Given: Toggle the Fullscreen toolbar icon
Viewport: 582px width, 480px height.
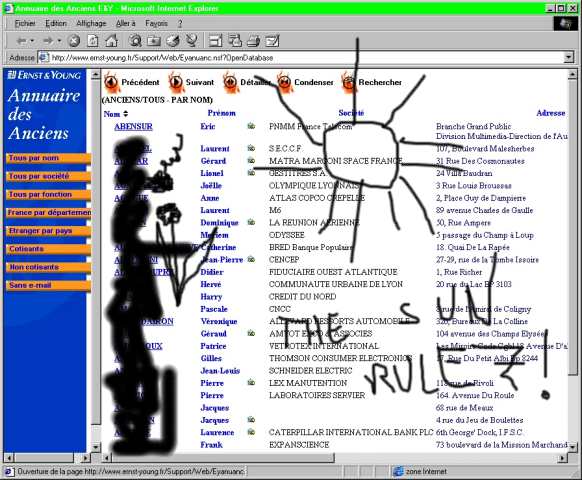Looking at the screenshot, I should coord(216,41).
